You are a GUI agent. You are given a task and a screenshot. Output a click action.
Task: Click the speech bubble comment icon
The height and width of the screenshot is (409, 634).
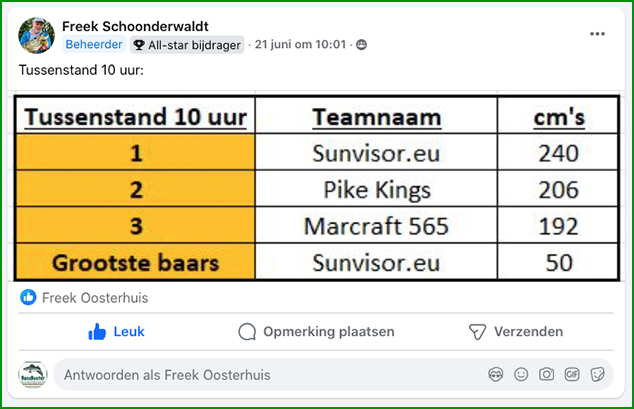click(247, 332)
